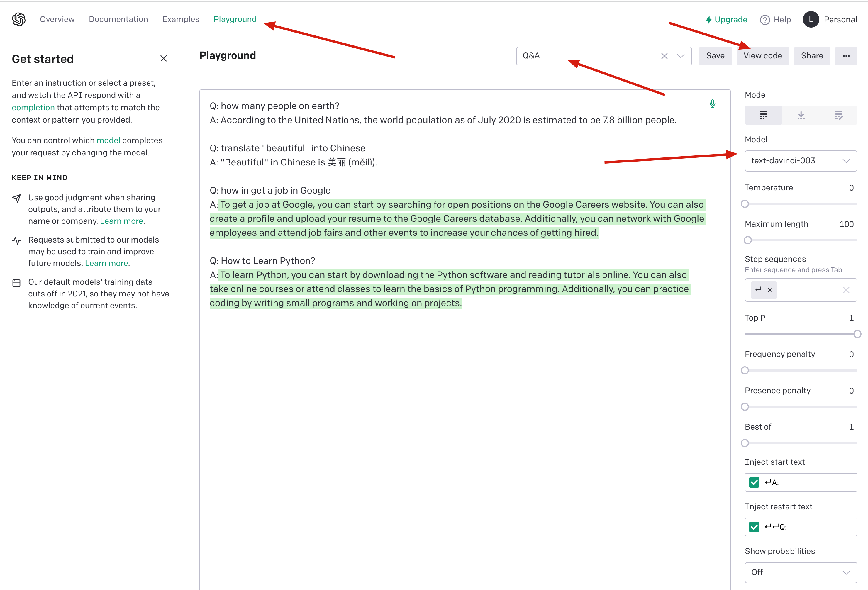
Task: Open the text-davinci-003 model dropdown
Action: click(x=800, y=161)
